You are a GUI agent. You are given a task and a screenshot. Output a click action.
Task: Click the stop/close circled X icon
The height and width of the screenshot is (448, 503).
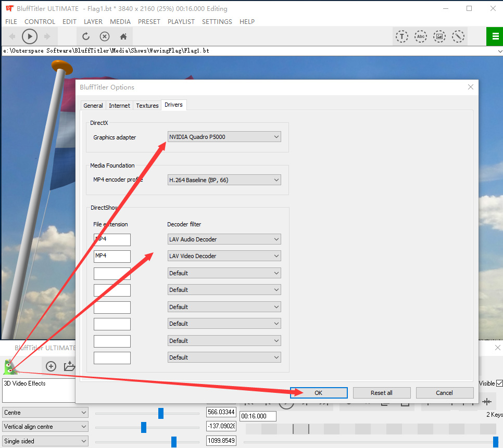pyautogui.click(x=105, y=36)
